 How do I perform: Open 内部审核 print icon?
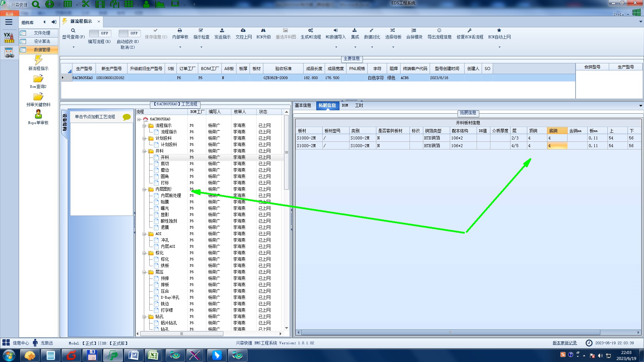180,31
